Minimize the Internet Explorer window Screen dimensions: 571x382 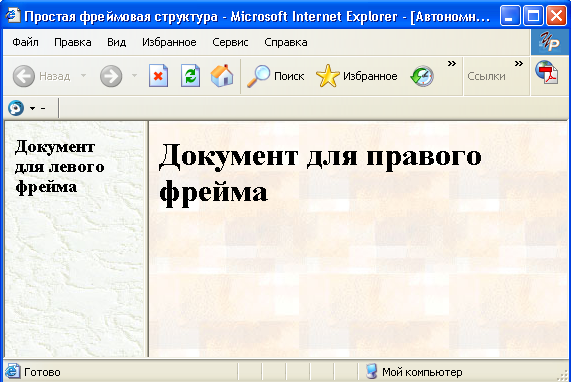[x=510, y=16]
